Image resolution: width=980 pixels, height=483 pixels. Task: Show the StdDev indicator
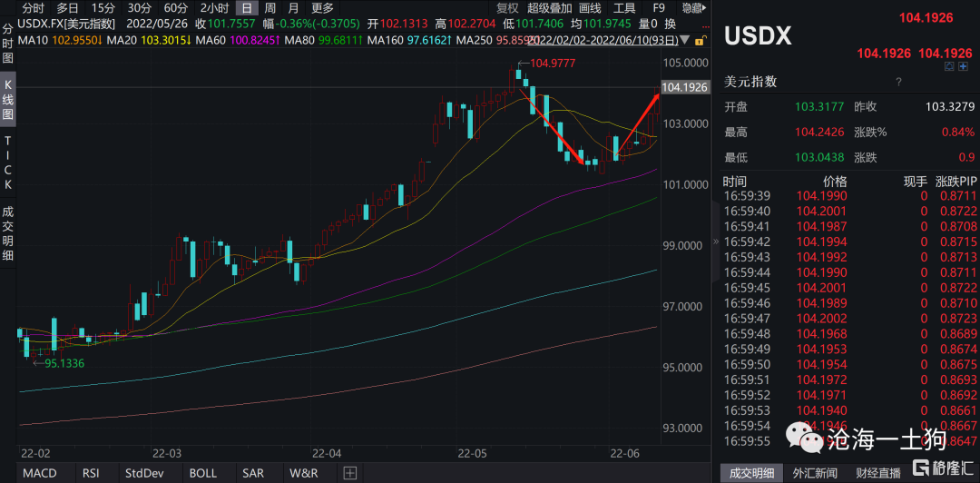(x=144, y=473)
